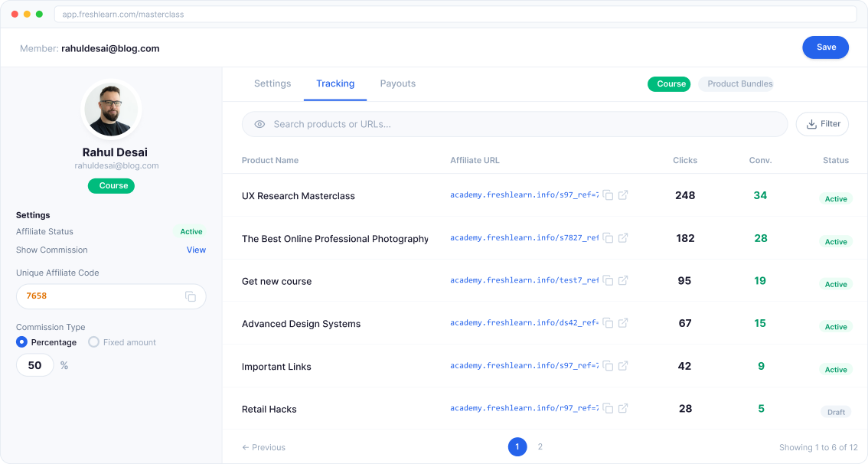Select the Percentage commission type
The width and height of the screenshot is (868, 464).
tap(22, 342)
